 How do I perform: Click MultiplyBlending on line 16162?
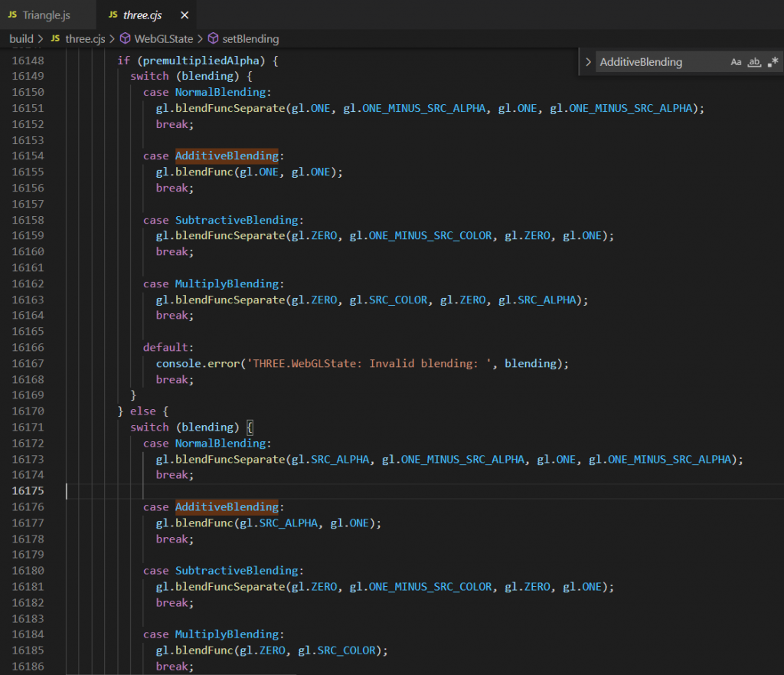[227, 284]
